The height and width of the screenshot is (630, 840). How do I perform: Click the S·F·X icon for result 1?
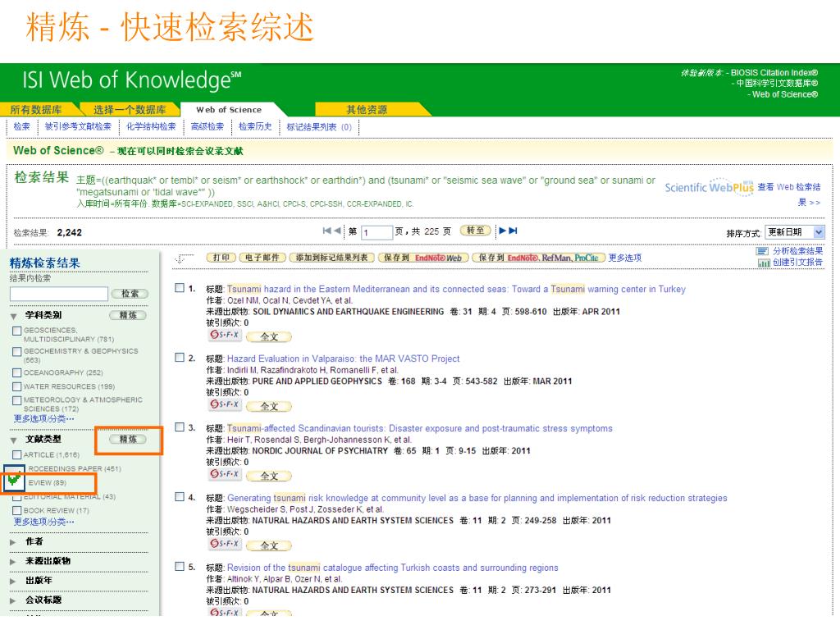click(225, 335)
